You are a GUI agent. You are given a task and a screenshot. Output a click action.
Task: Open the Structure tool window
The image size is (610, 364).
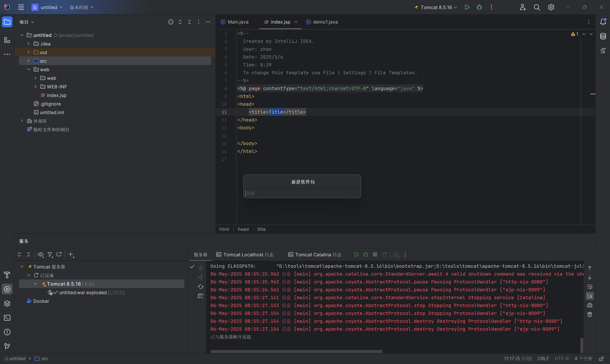pyautogui.click(x=7, y=40)
